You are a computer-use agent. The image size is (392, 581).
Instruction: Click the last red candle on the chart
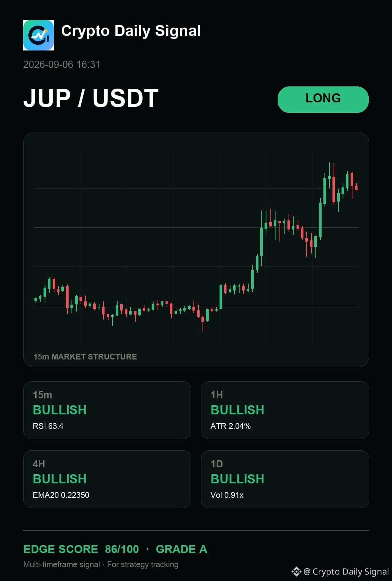[x=356, y=187]
